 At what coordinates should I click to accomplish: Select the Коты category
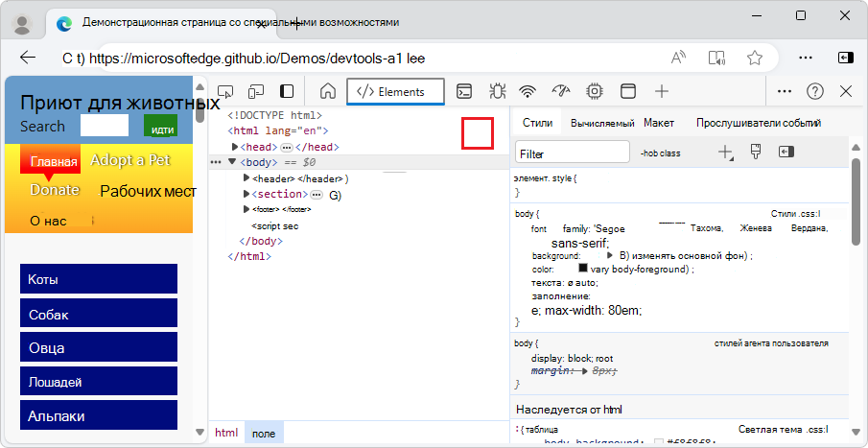click(x=99, y=278)
